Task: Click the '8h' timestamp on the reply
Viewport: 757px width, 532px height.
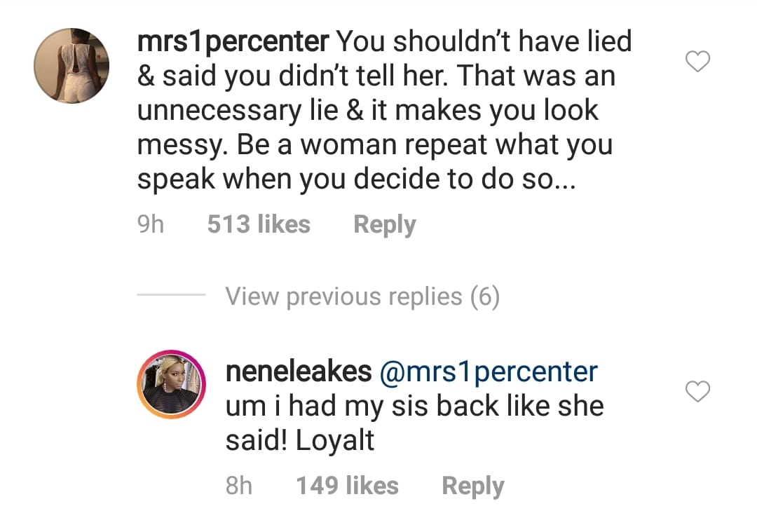Action: click(x=239, y=486)
